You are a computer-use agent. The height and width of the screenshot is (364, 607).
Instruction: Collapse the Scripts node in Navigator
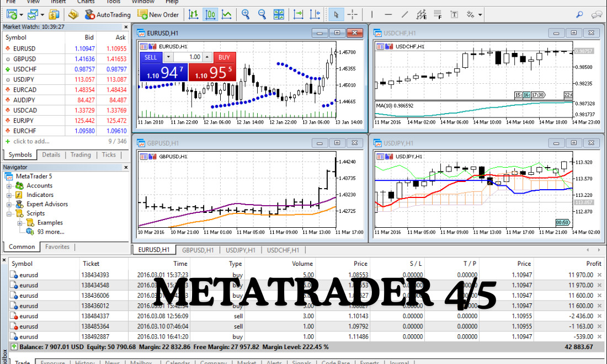click(x=9, y=214)
